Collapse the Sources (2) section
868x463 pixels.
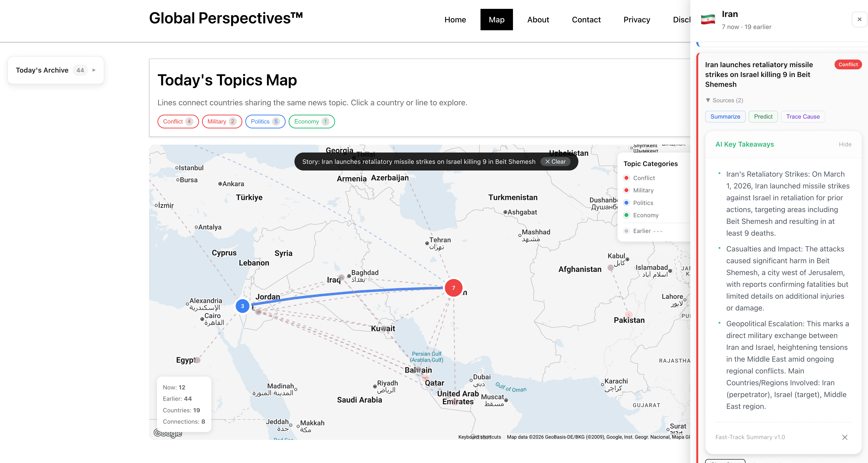point(725,100)
